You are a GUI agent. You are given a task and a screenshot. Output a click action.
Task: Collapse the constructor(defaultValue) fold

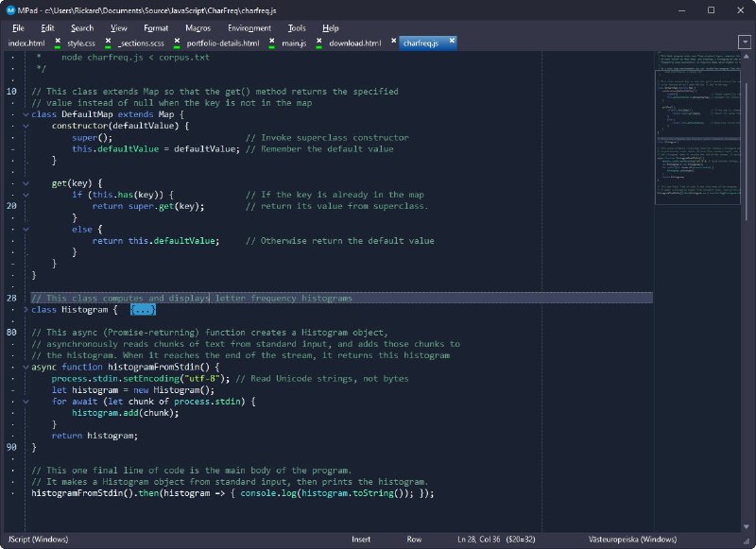(x=26, y=126)
